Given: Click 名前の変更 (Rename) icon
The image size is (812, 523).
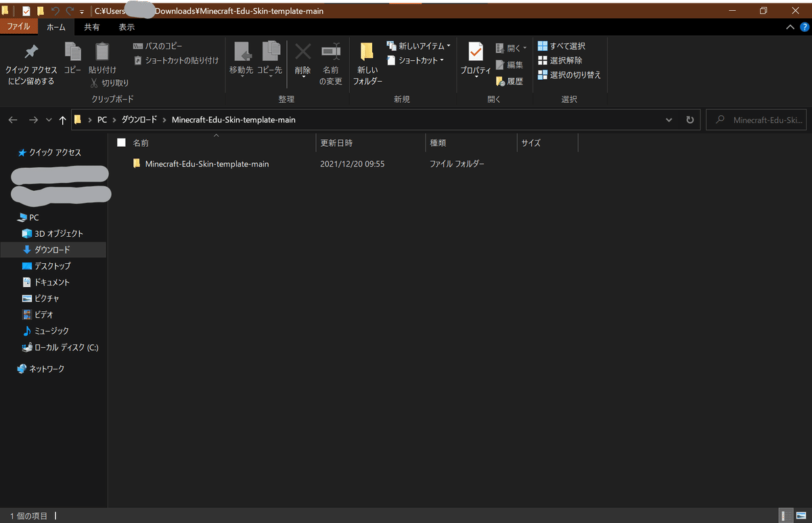Looking at the screenshot, I should click(x=331, y=64).
